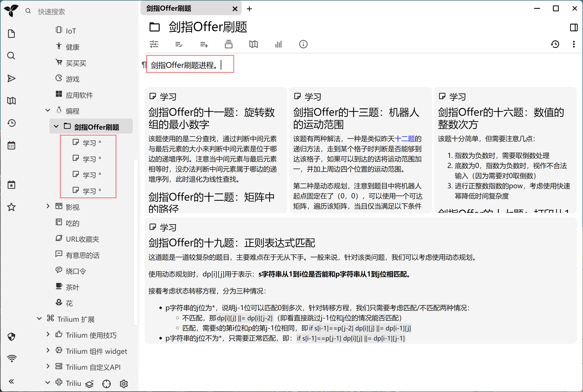Click the note tree vertical scrollbar
The height and width of the screenshot is (392, 583).
click(x=136, y=242)
